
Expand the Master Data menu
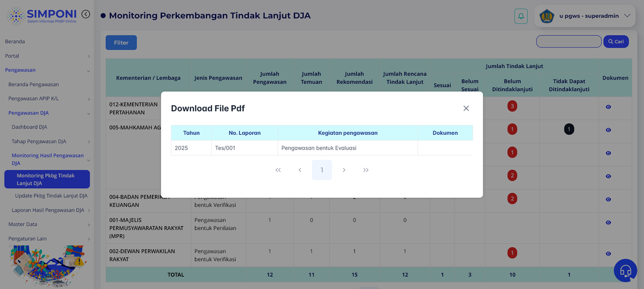coord(89,225)
